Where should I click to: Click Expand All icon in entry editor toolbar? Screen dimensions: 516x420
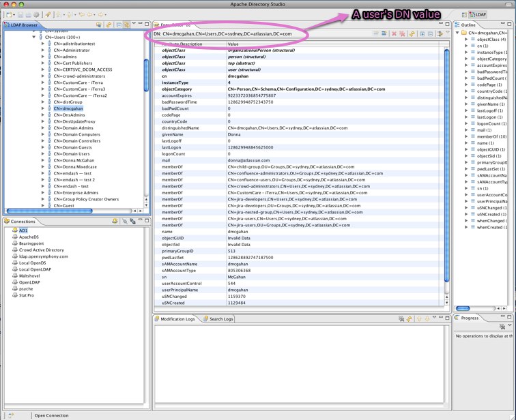click(422, 33)
